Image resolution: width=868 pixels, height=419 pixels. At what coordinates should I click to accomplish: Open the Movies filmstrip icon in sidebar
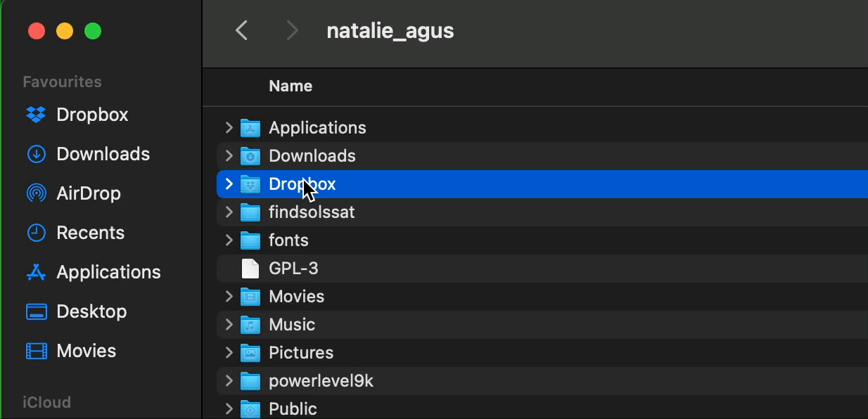[x=36, y=351]
